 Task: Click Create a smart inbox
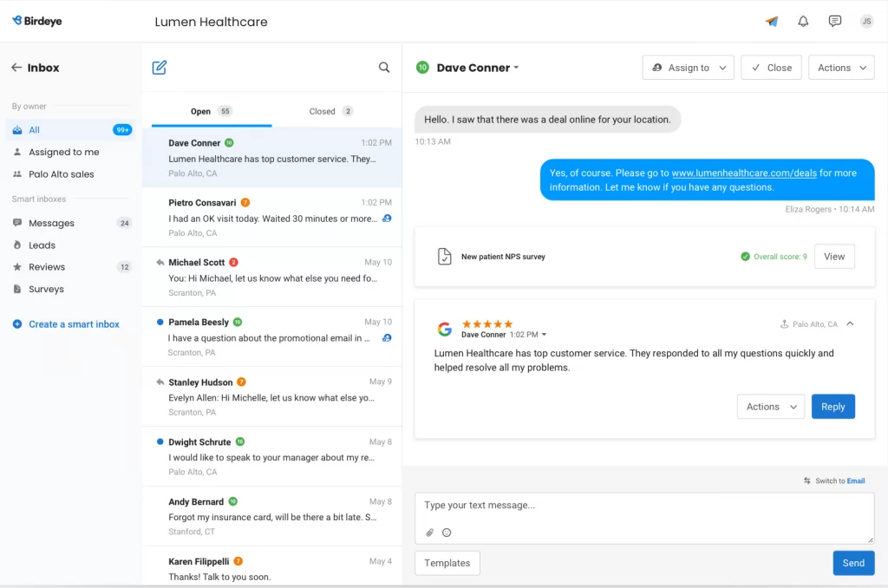click(x=75, y=324)
